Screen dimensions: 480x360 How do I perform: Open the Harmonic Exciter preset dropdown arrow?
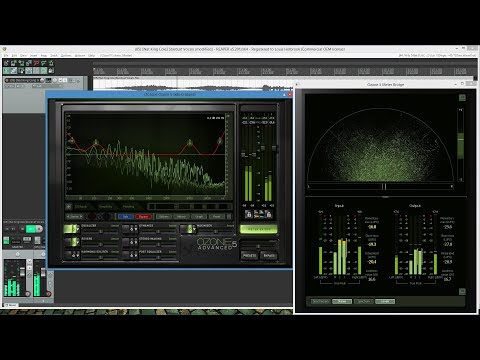(78, 255)
